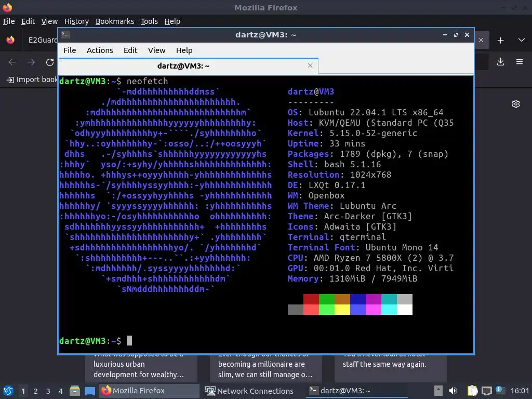
Task: Open the Firefox hamburger application menu
Action: tap(520, 62)
